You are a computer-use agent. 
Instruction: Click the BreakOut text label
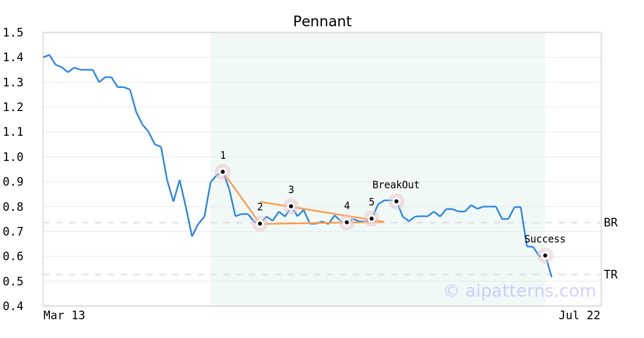(396, 185)
